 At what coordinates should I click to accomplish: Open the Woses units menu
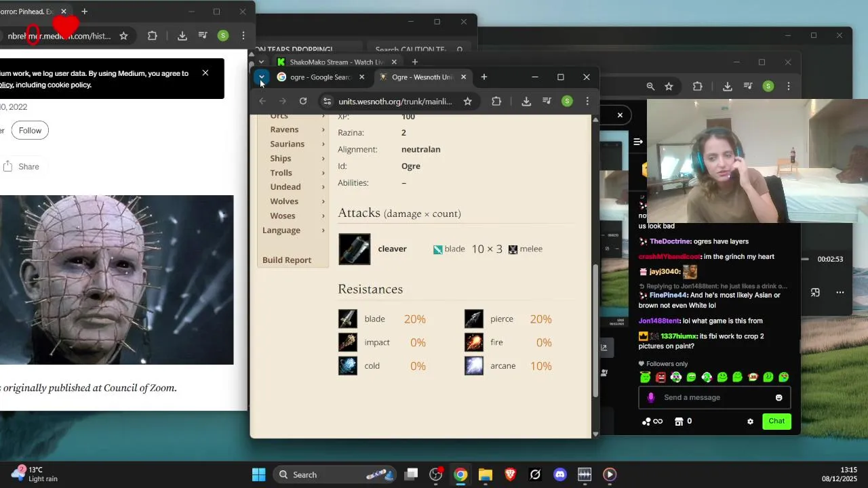click(283, 216)
